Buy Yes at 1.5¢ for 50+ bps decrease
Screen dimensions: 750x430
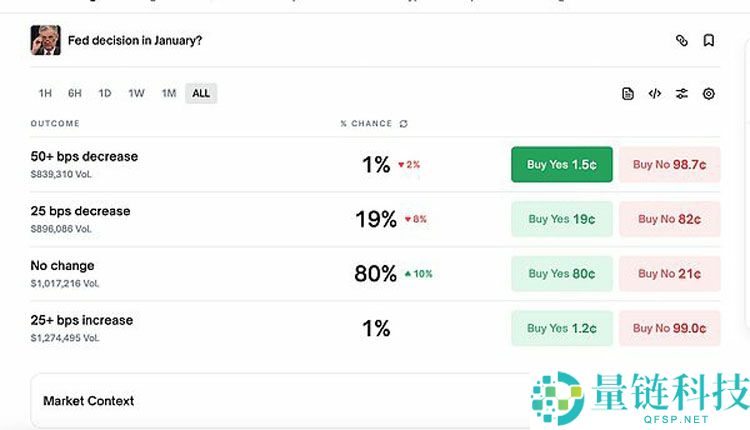561,165
